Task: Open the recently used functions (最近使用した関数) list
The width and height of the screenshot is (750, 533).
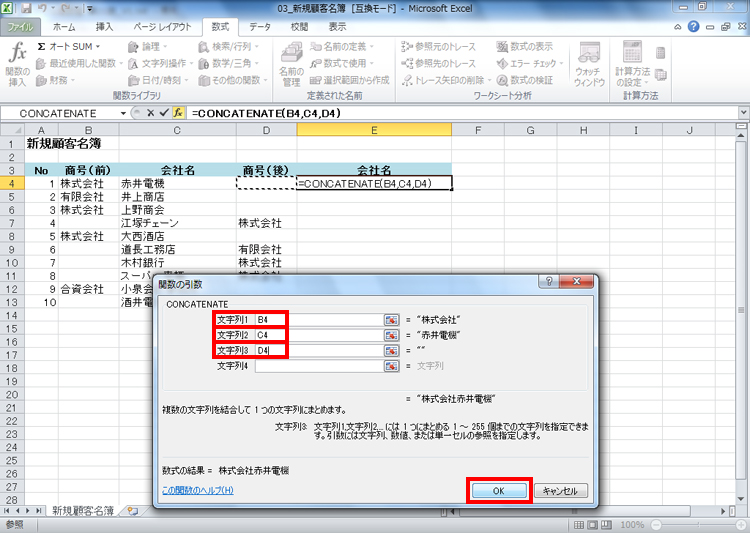Action: (x=79, y=63)
